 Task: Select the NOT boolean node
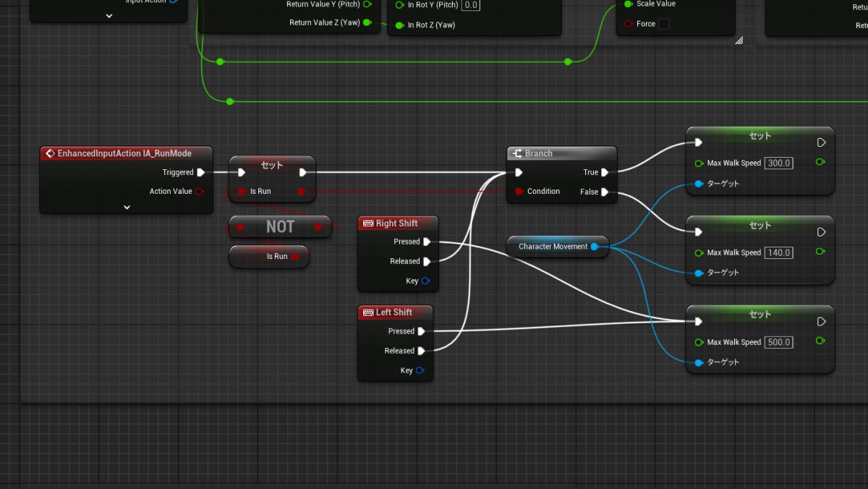280,227
